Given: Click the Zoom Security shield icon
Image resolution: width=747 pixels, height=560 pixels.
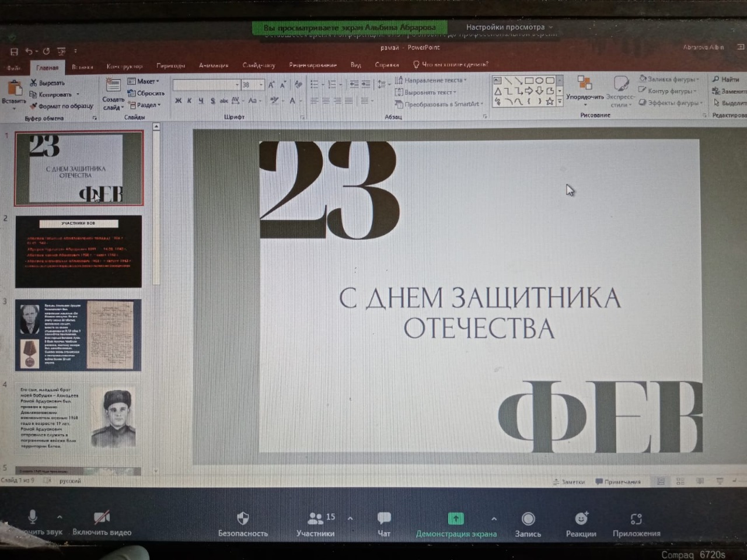Looking at the screenshot, I should [x=243, y=518].
